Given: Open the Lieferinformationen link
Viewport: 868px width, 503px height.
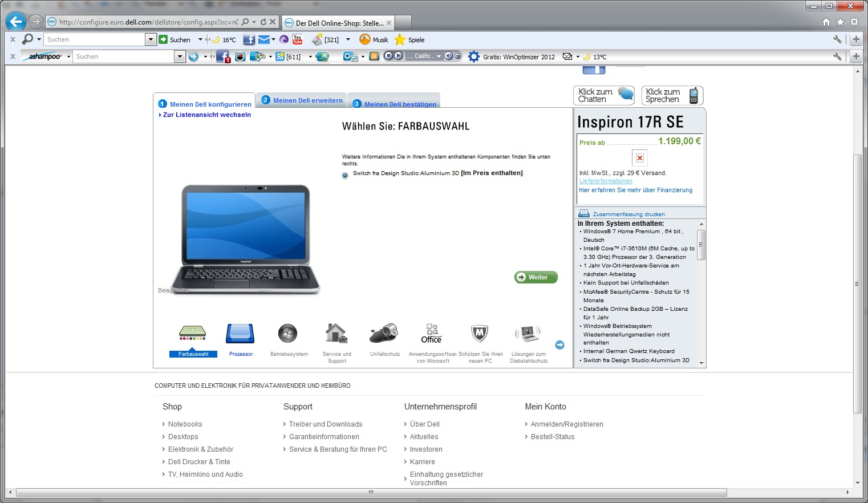Looking at the screenshot, I should click(606, 181).
